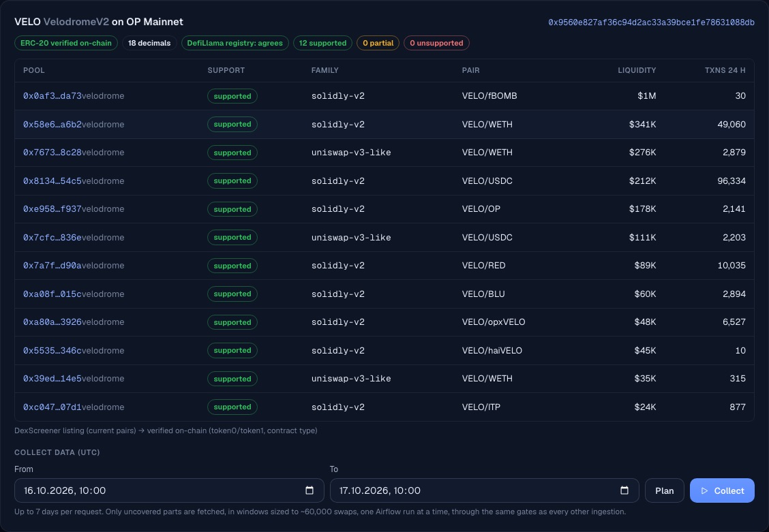This screenshot has height=532, width=769.
Task: Click the Collect button
Action: (x=722, y=490)
